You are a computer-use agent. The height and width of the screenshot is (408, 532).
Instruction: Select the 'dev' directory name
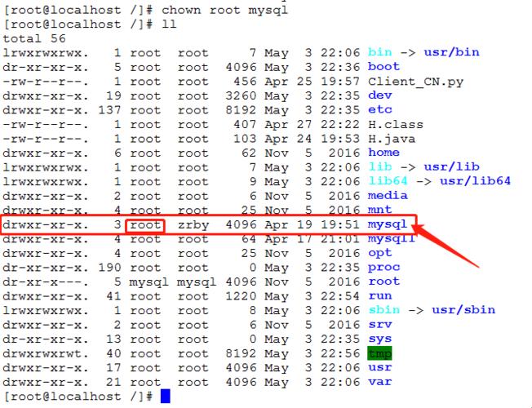coord(380,95)
